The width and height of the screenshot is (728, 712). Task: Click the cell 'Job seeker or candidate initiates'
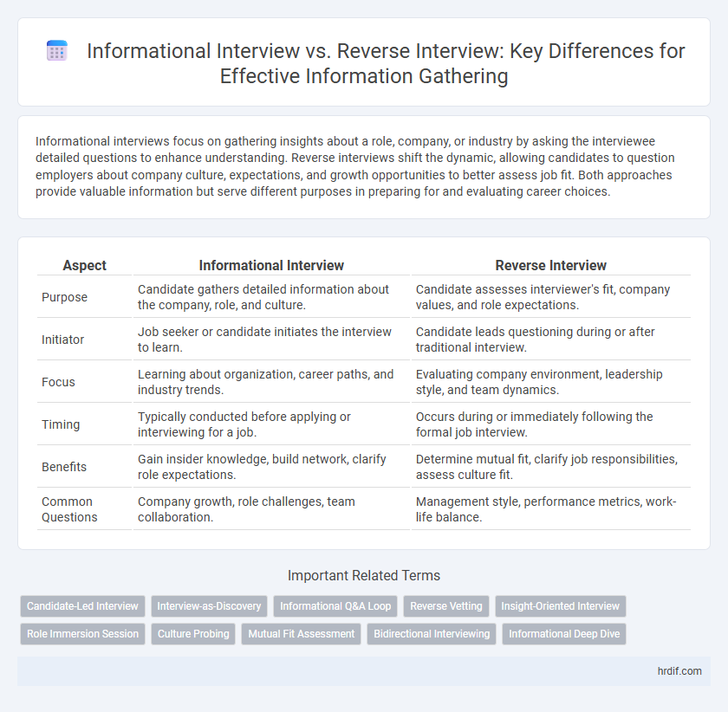pyautogui.click(x=271, y=340)
